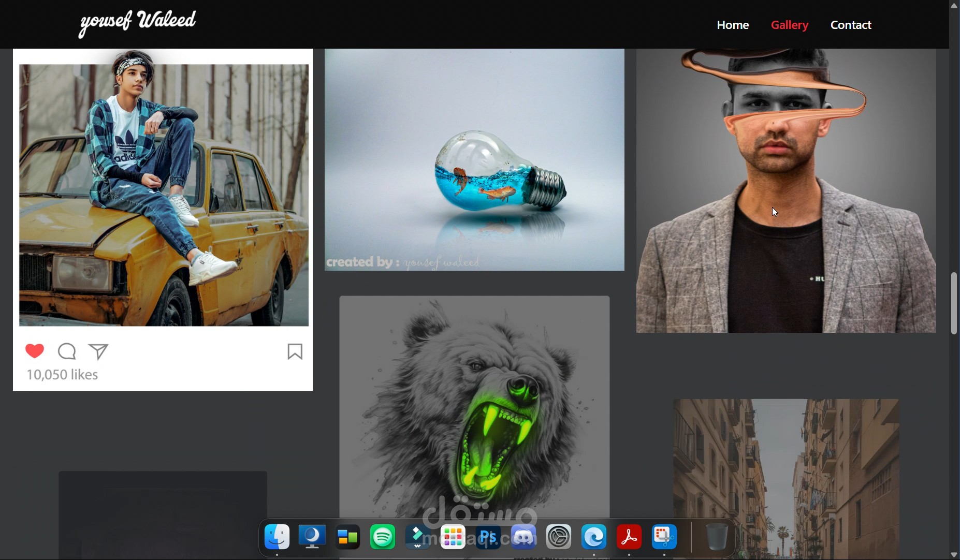
Task: Open Spotify from the dock
Action: tap(383, 537)
